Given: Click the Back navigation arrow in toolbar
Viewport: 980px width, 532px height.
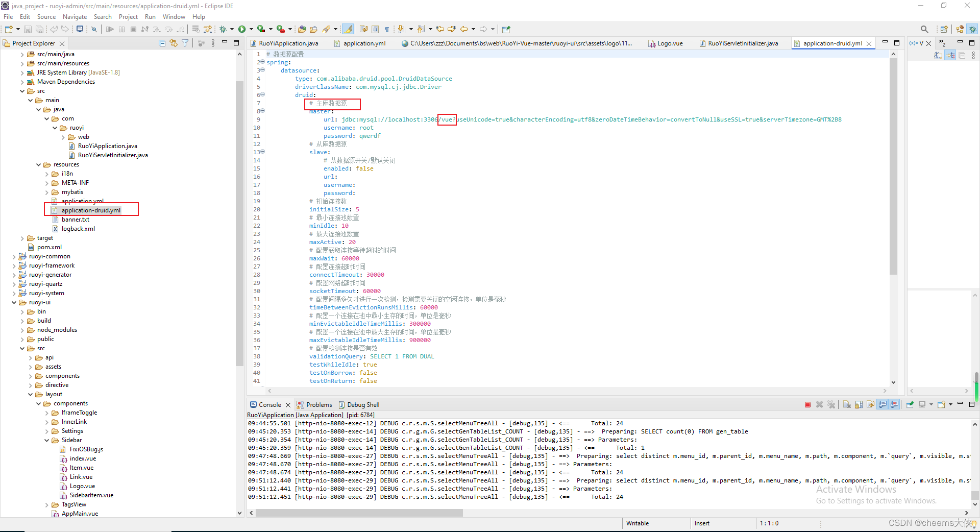Looking at the screenshot, I should tap(463, 29).
